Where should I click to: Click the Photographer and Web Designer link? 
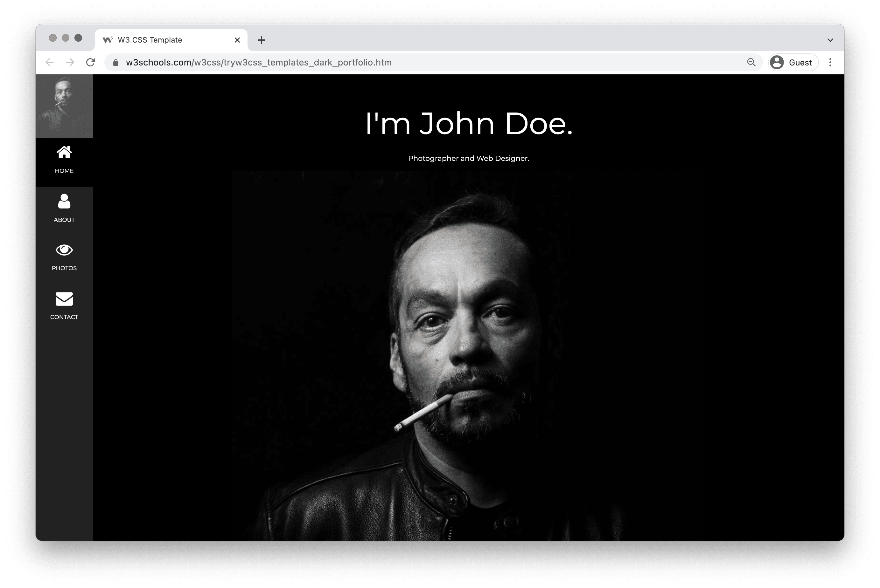click(x=468, y=158)
